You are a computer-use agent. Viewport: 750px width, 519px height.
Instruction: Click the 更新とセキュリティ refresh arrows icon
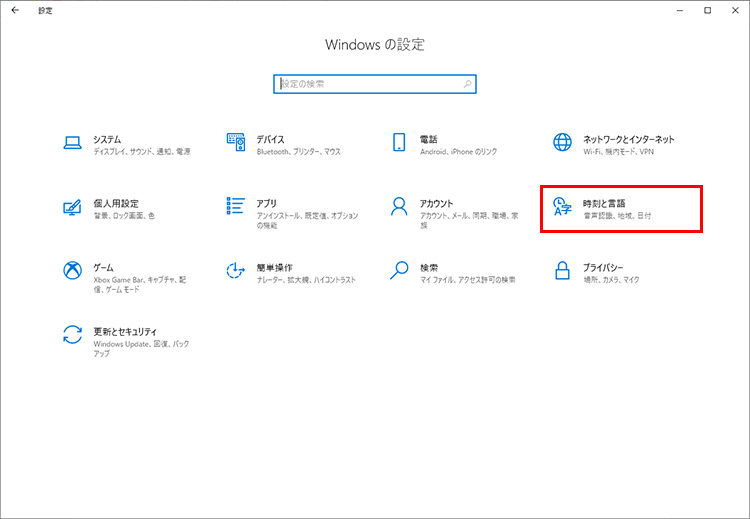point(72,335)
